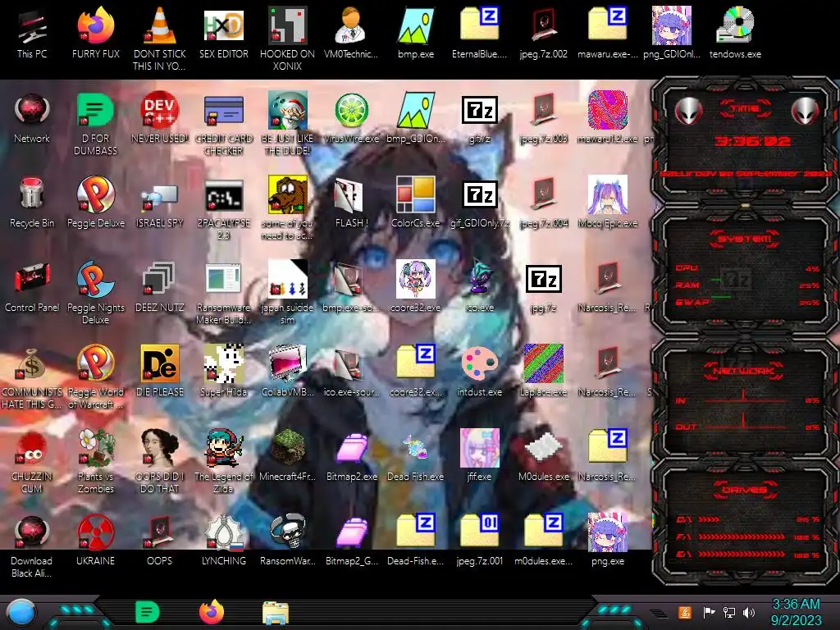
Task: Click the taskbar clock 3:36 AM
Action: (x=796, y=612)
